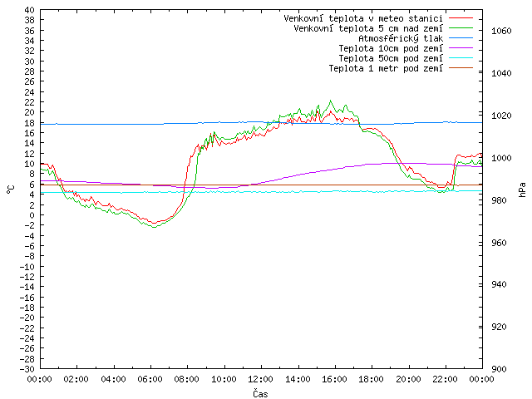This screenshot has height=399, width=532.
Task: Select the '08:00' time tick label
Action: pos(187,379)
